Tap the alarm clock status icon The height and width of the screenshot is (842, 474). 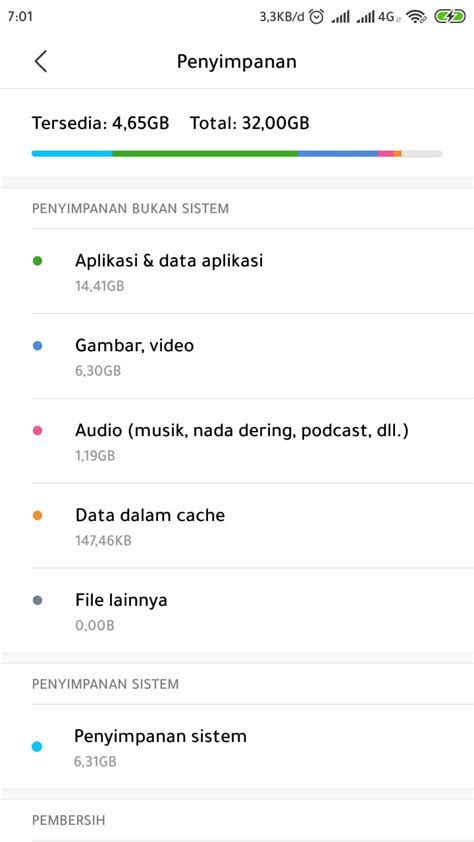[317, 17]
